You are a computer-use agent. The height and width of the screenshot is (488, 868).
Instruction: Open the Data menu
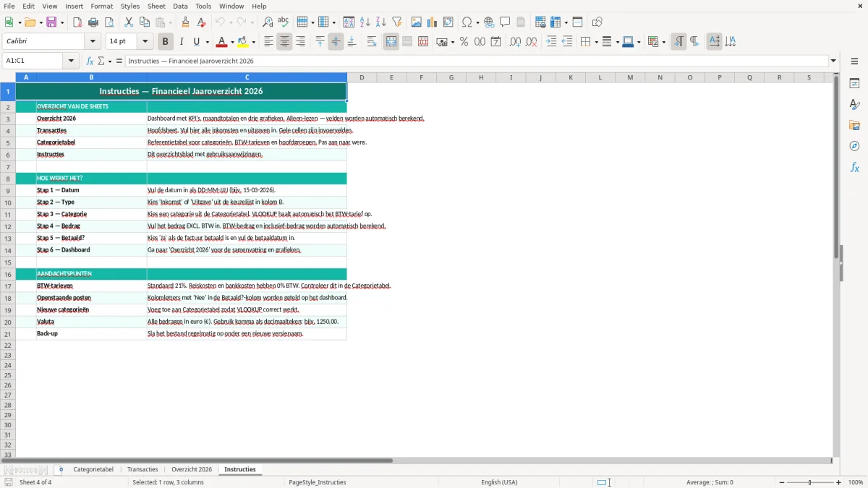point(180,6)
